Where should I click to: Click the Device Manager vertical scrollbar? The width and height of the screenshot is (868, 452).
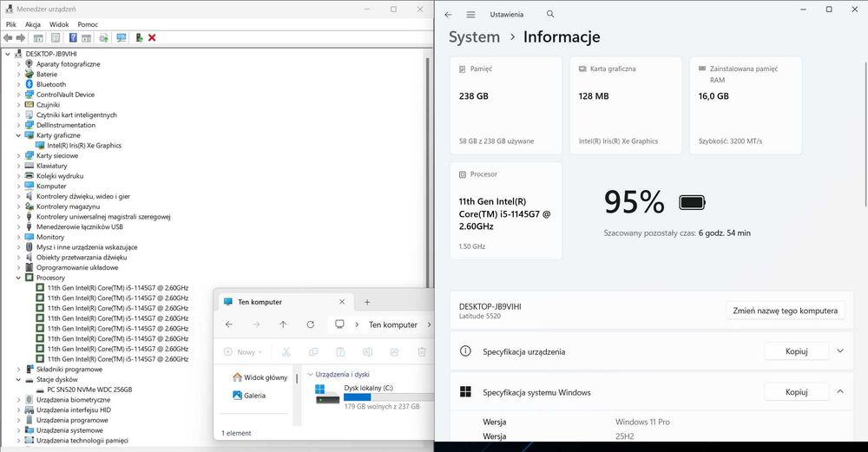(427, 172)
